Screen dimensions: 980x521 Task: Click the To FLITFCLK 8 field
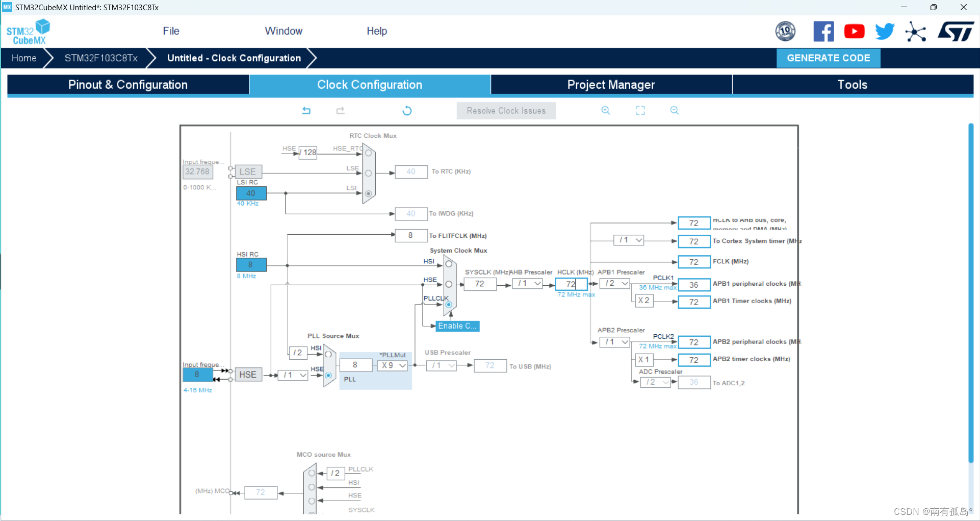(411, 235)
